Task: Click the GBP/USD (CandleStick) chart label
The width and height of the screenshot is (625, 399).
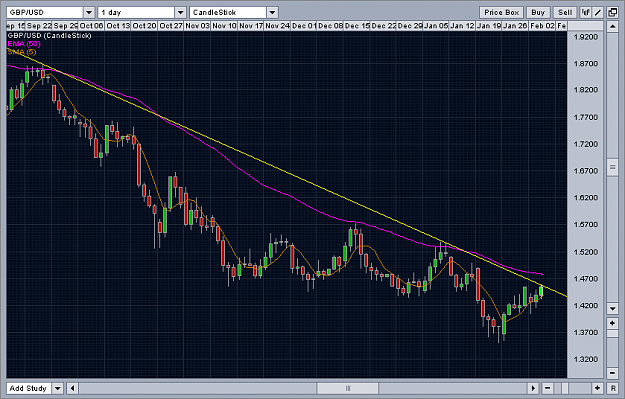Action: pos(49,35)
